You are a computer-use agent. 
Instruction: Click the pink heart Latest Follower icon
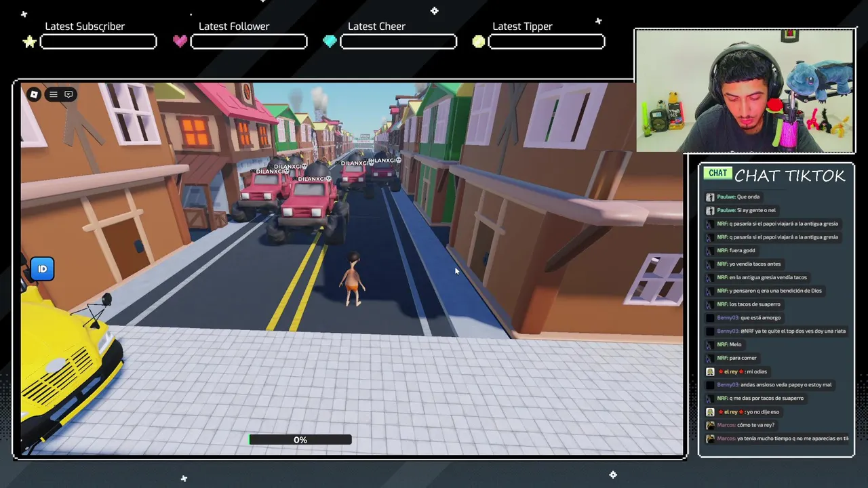point(180,41)
